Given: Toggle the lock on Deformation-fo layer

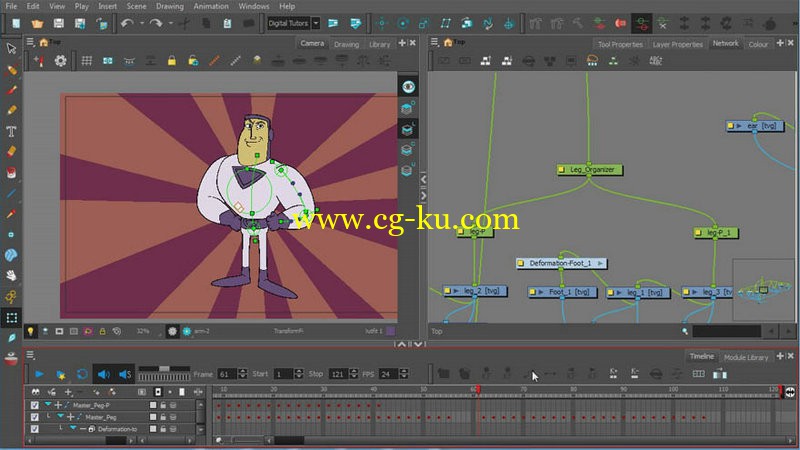Looking at the screenshot, I should click(x=163, y=429).
